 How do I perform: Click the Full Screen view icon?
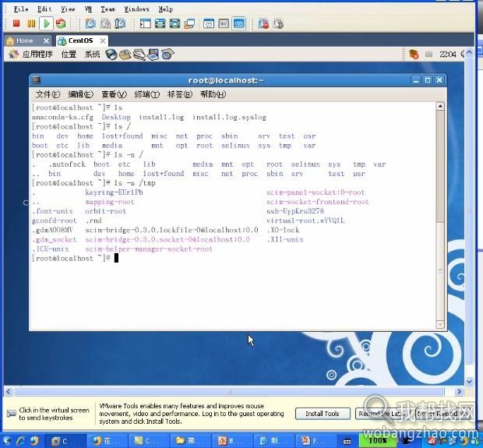tap(175, 23)
